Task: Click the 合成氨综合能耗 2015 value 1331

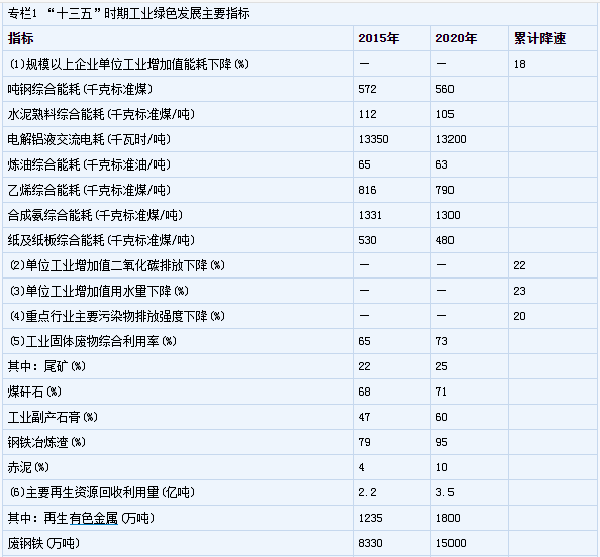Action: (370, 215)
